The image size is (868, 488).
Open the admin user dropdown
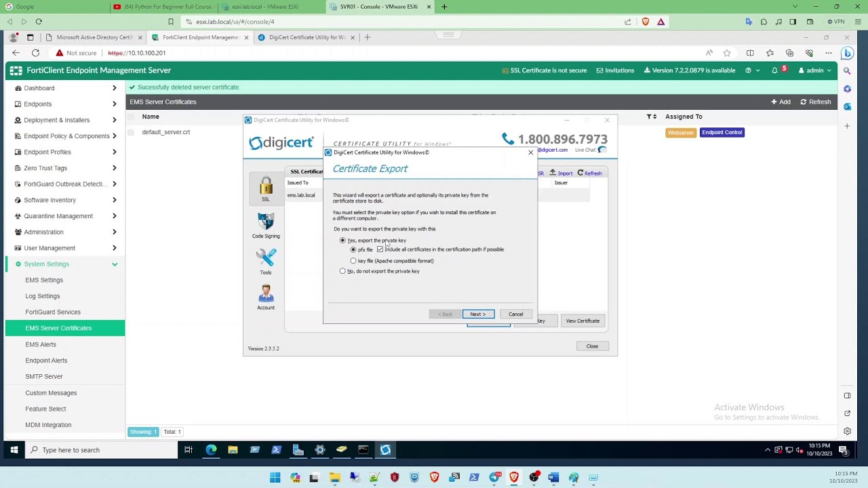tap(815, 70)
